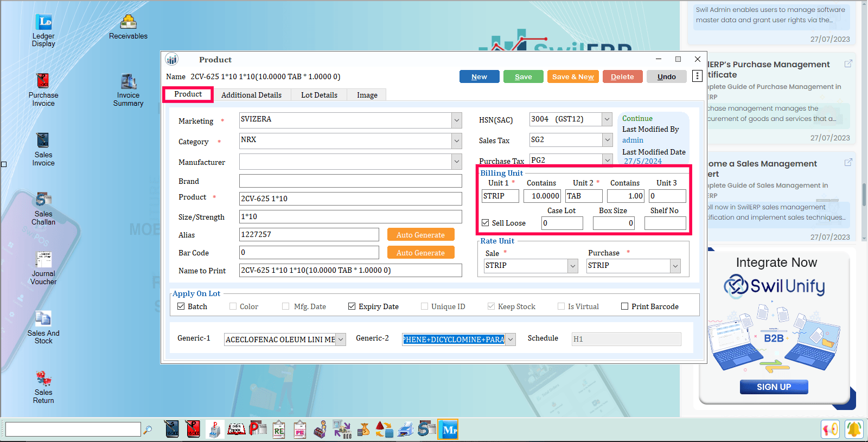Click the blue S invoice book icon in the bottom bar

coord(172,429)
